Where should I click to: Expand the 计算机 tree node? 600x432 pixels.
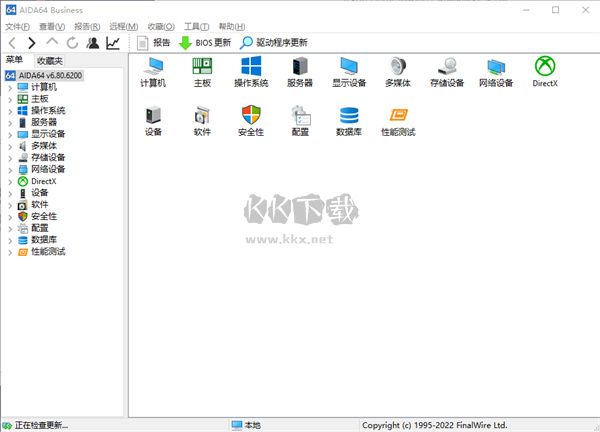pos(10,88)
